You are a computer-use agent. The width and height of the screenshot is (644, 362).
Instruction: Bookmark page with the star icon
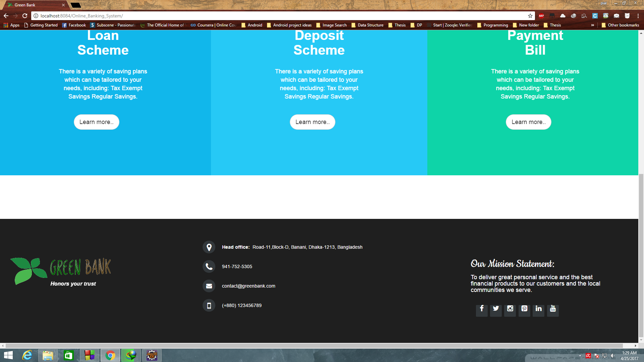pos(530,16)
